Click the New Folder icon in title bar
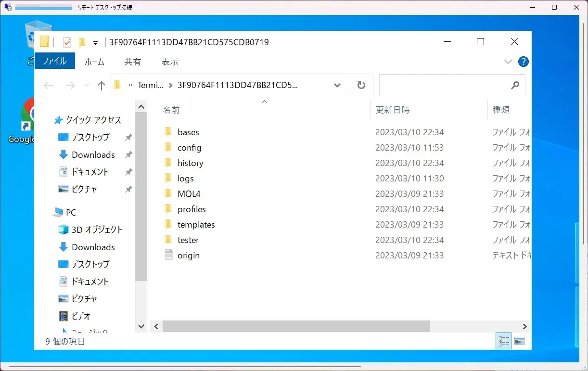 pos(82,42)
